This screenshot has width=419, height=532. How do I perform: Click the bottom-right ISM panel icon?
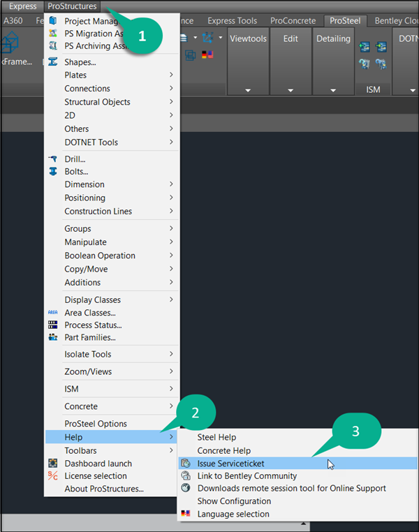[381, 64]
